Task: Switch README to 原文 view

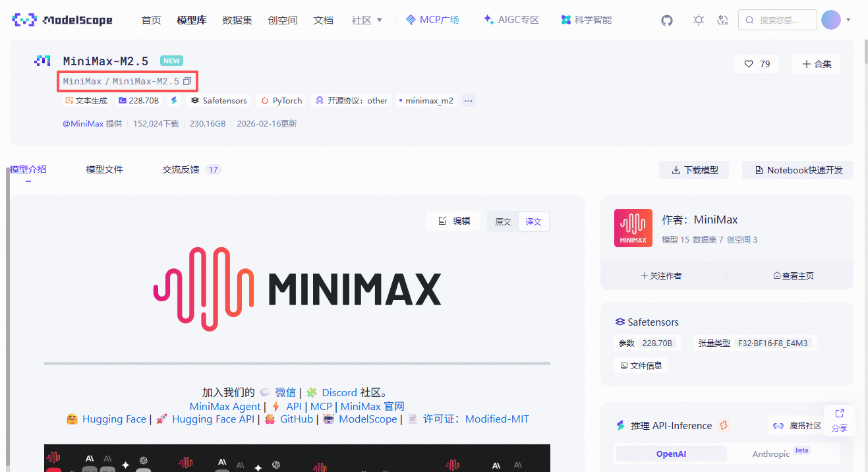Action: coord(503,221)
